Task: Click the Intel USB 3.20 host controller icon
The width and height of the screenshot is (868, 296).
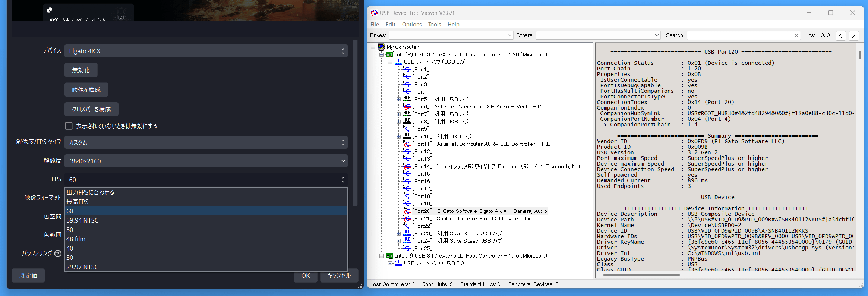Action: tap(390, 54)
